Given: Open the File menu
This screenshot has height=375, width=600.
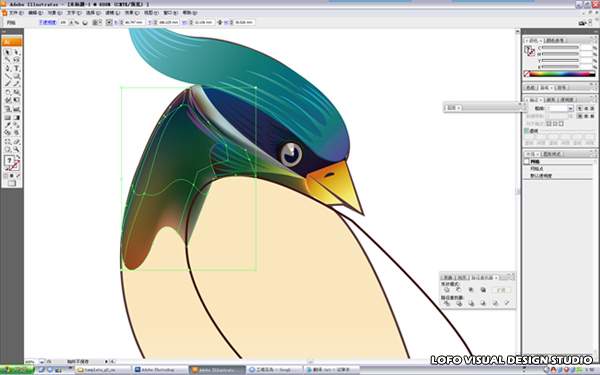Looking at the screenshot, I should (x=16, y=13).
